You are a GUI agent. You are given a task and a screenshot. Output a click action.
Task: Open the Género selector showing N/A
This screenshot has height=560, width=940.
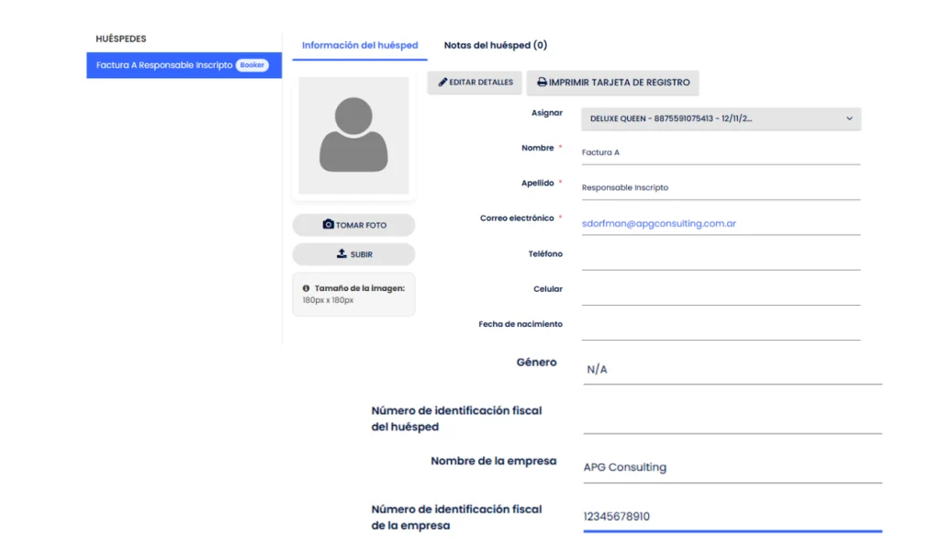pyautogui.click(x=732, y=369)
